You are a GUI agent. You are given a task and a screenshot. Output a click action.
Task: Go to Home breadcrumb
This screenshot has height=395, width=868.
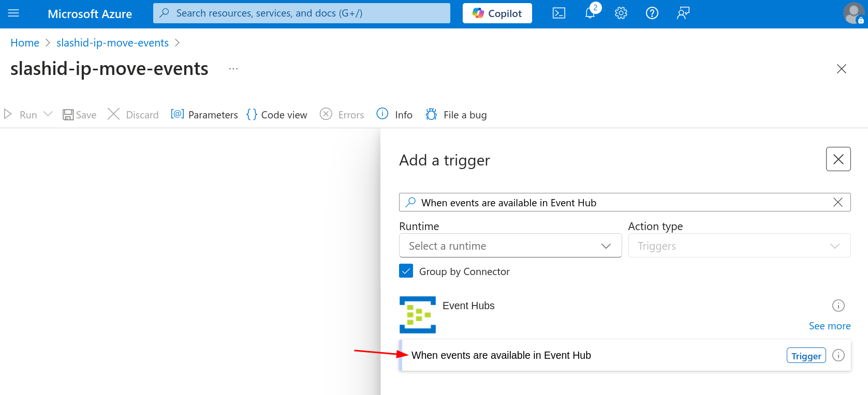pos(25,43)
